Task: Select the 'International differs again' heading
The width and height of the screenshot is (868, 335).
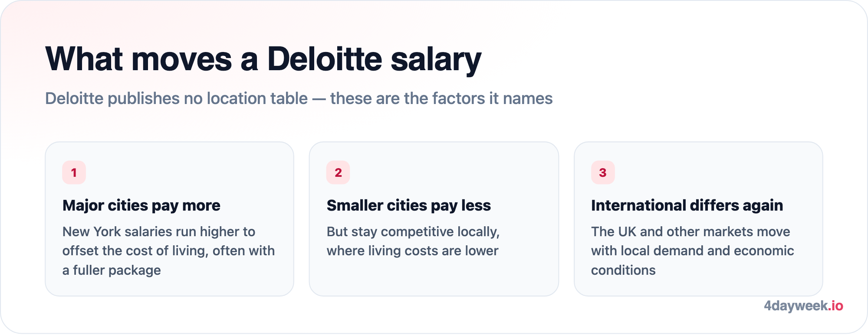Action: [687, 205]
